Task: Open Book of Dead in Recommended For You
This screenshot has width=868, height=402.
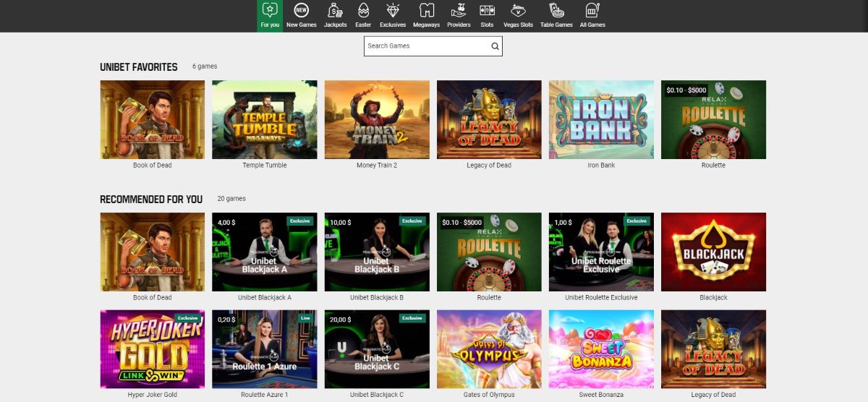Action: point(153,252)
